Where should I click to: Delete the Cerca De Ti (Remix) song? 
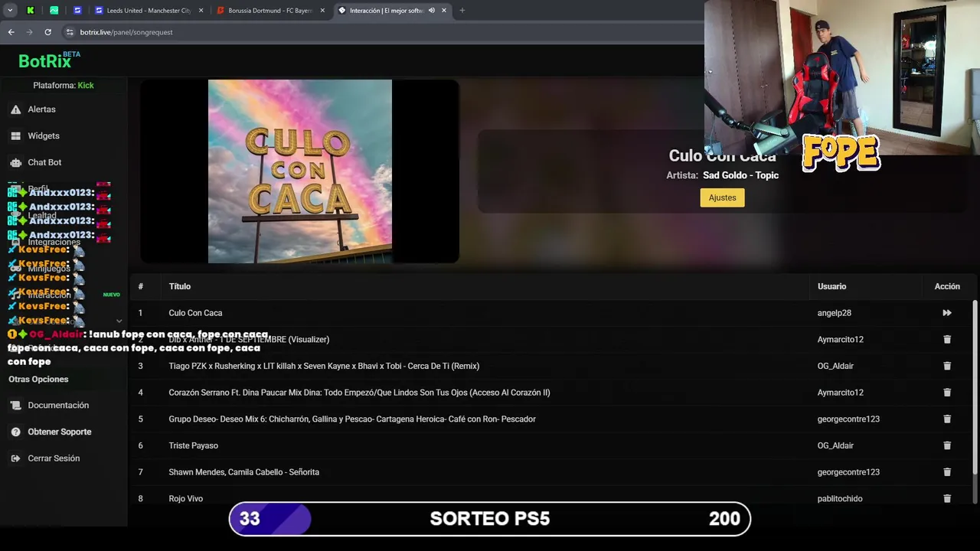(x=947, y=366)
